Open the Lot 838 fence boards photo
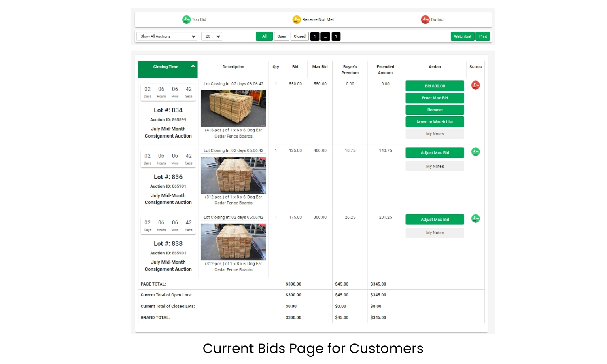The width and height of the screenshot is (607, 364). 233,242
